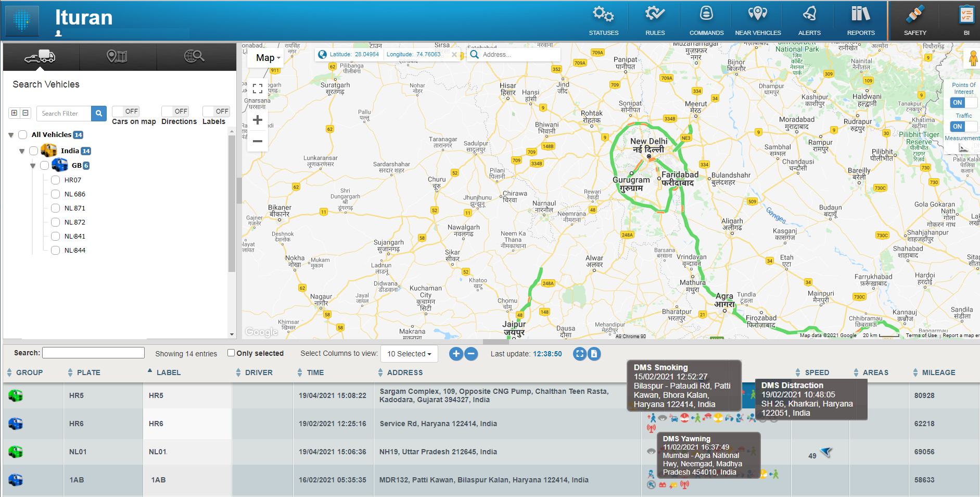The image size is (980, 497).
Task: Click the Safety satellite icon
Action: [x=915, y=15]
